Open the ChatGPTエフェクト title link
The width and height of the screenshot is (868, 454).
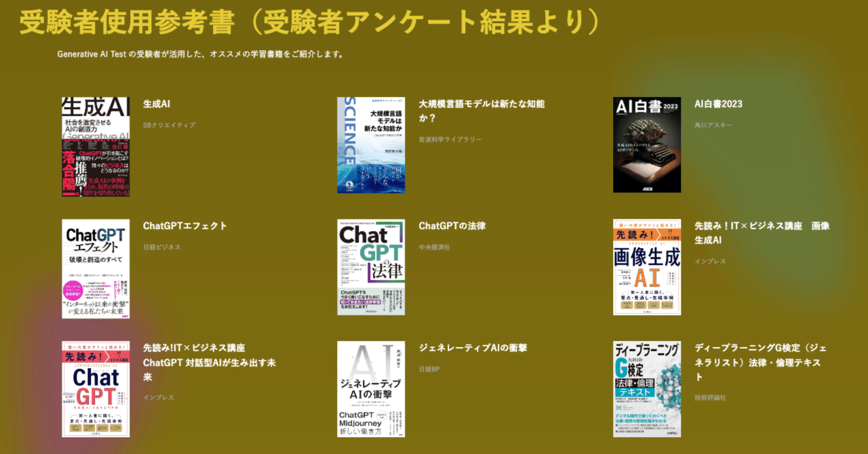[183, 226]
